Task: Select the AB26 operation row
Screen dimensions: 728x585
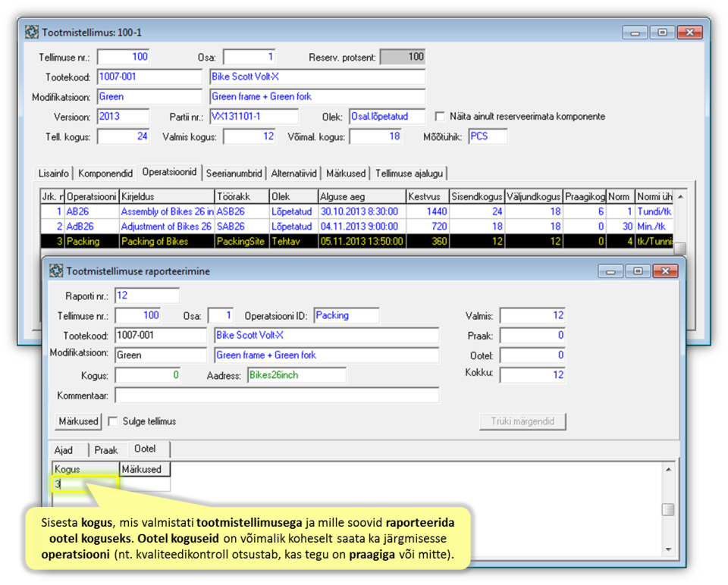Action: pyautogui.click(x=356, y=211)
